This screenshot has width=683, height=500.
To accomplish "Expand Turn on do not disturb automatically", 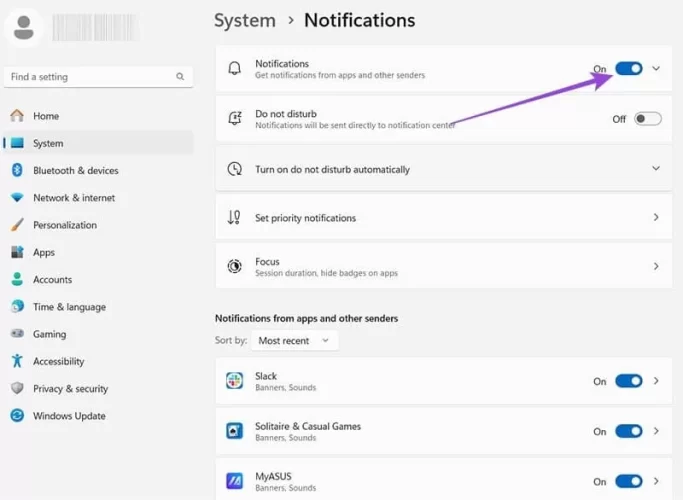I will pyautogui.click(x=656, y=169).
